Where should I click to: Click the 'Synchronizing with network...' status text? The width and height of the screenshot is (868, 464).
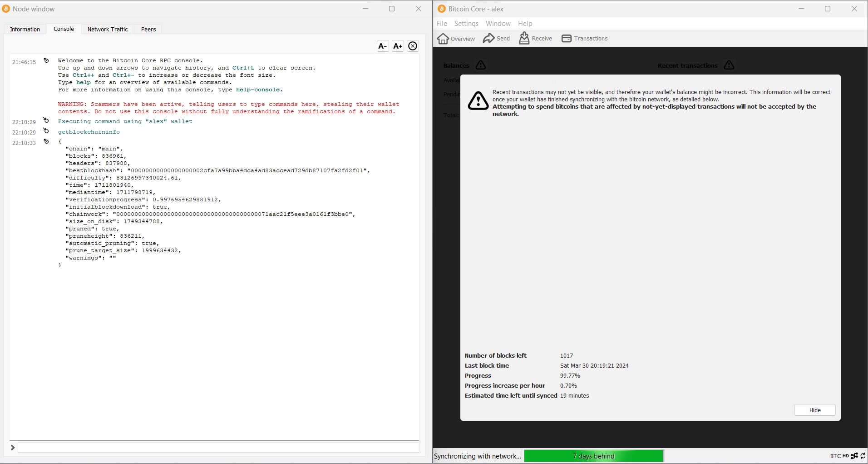coord(478,456)
